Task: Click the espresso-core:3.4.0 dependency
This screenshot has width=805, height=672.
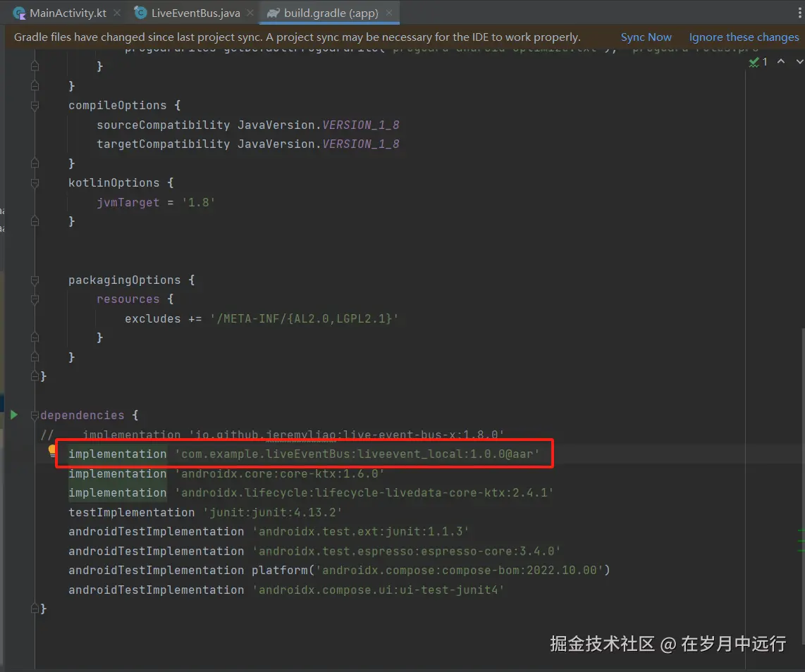Action: tap(406, 552)
